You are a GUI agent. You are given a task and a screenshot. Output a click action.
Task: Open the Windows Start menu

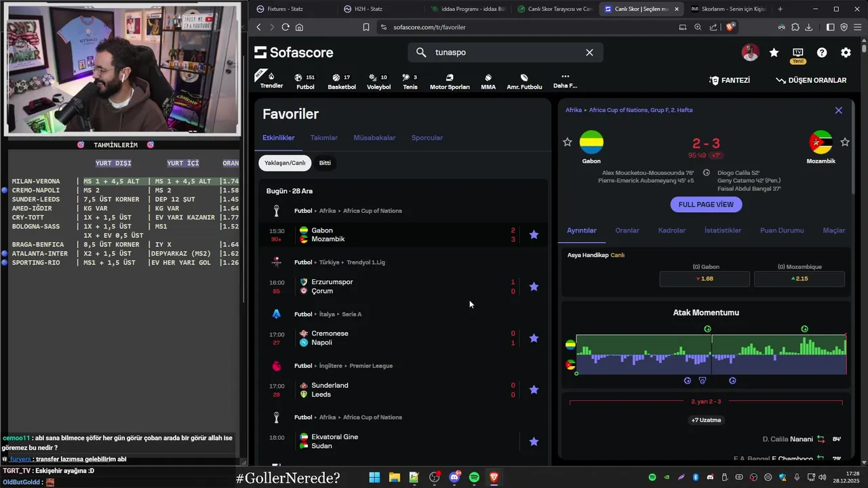[x=374, y=478]
